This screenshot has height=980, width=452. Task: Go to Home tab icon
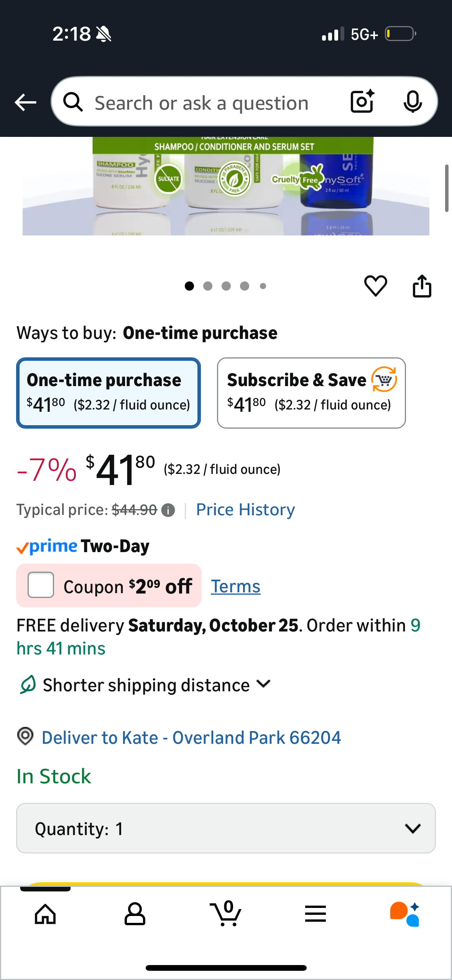(x=45, y=914)
